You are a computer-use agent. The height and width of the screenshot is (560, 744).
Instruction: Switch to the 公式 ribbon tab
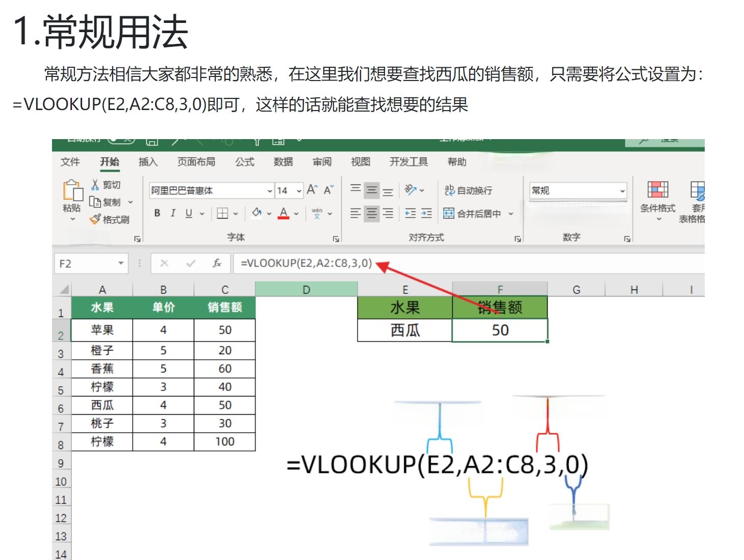244,162
